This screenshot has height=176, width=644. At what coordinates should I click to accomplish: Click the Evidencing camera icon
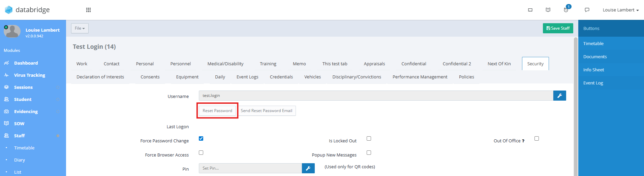pos(6,111)
